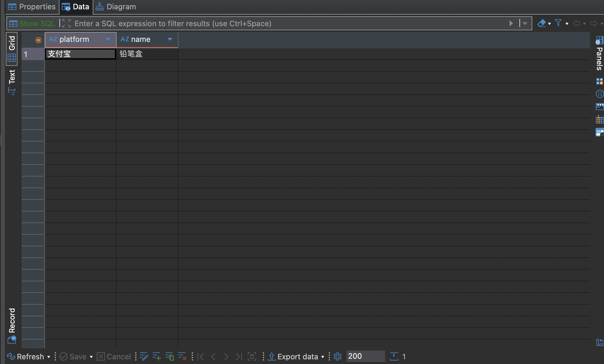Click the navigate back arrow icon
Image resolution: width=604 pixels, height=364 pixels.
pos(577,23)
